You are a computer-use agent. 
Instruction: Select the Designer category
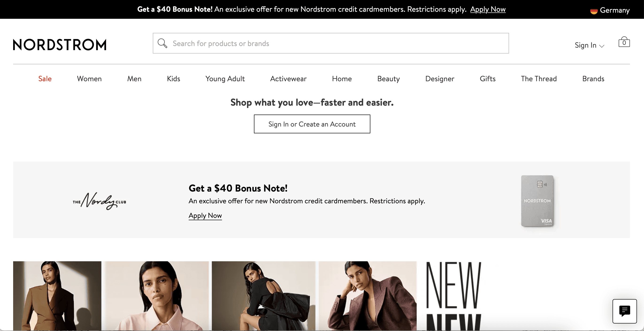coord(440,79)
